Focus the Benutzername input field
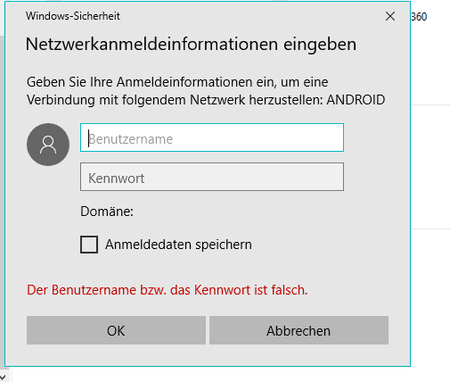450x382 pixels. 212,138
